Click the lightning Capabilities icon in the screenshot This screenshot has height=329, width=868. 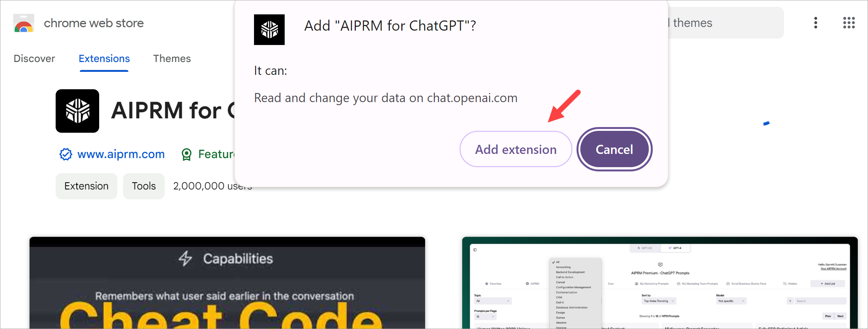[185, 258]
